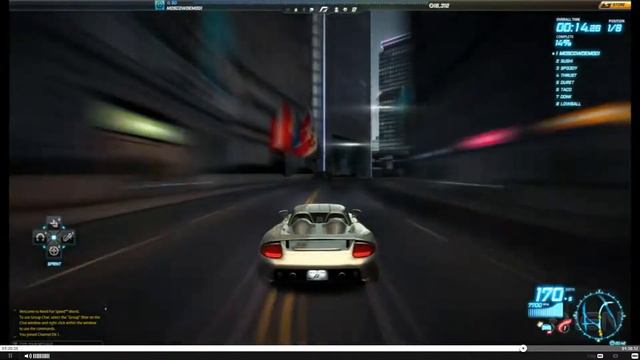The width and height of the screenshot is (640, 360).
Task: Activate the right powerup slot on the D-pad
Action: pos(68,237)
